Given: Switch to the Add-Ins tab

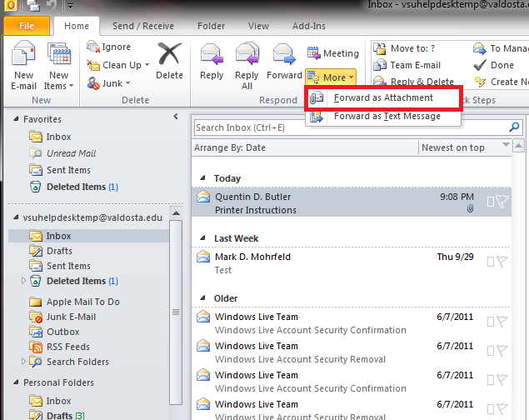Looking at the screenshot, I should (309, 26).
